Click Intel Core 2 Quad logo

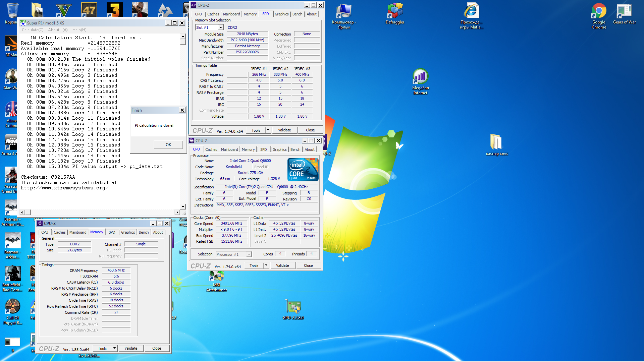303,170
